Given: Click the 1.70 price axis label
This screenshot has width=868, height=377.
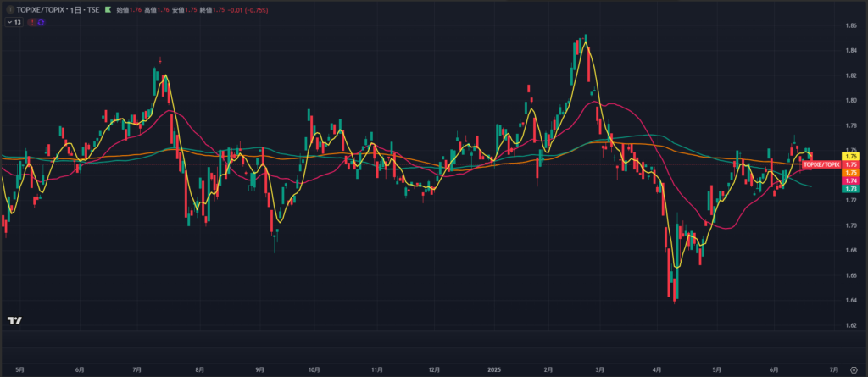Looking at the screenshot, I should (x=851, y=225).
